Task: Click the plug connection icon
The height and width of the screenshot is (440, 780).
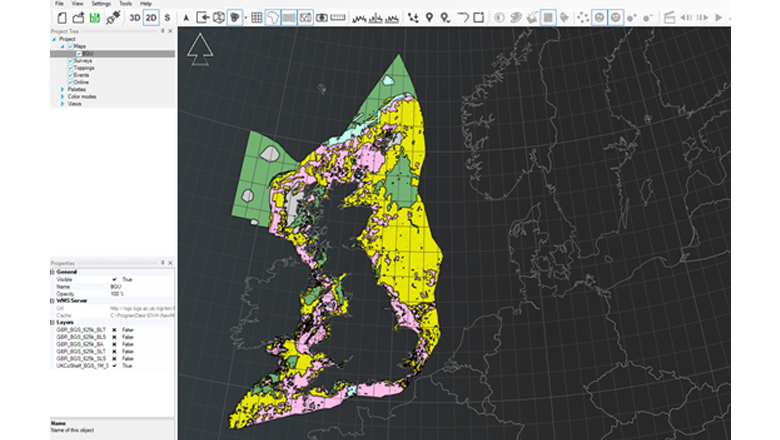Action: pos(113,18)
